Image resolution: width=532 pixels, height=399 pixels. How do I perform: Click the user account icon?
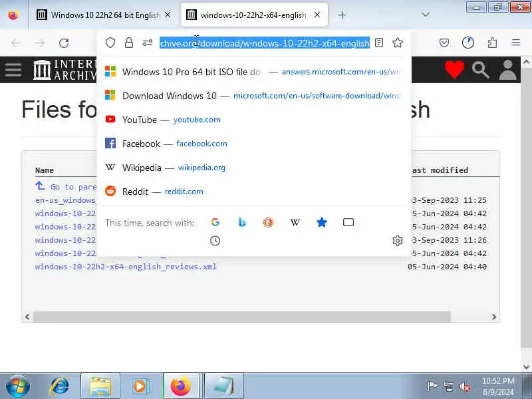[x=507, y=70]
